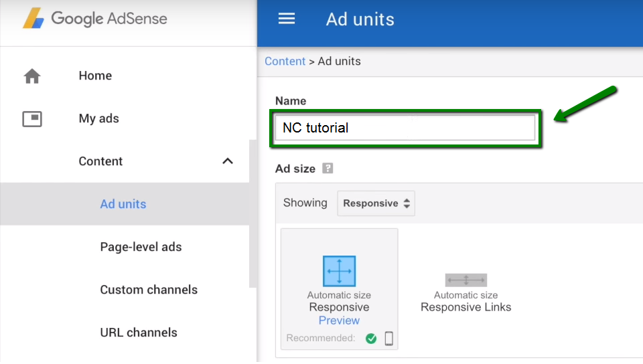Collapse the Content section chevron
This screenshot has height=364, width=643.
tap(228, 161)
